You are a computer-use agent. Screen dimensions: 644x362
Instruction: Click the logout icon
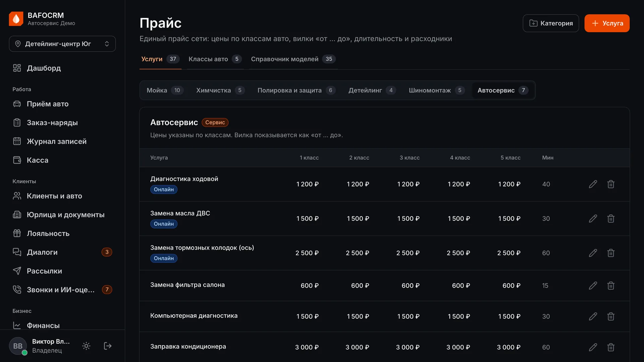click(108, 346)
